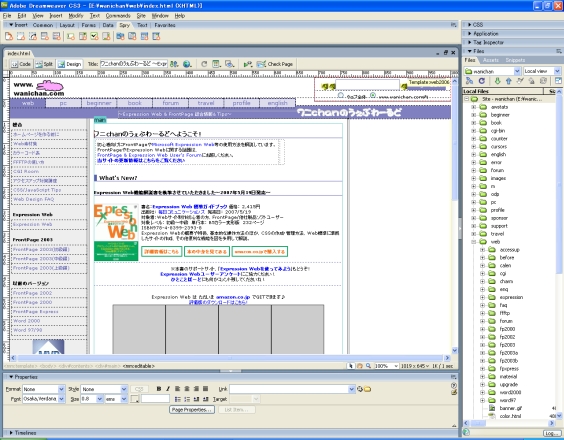Open the Font dropdown
This screenshot has width=564, height=440.
coord(61,399)
